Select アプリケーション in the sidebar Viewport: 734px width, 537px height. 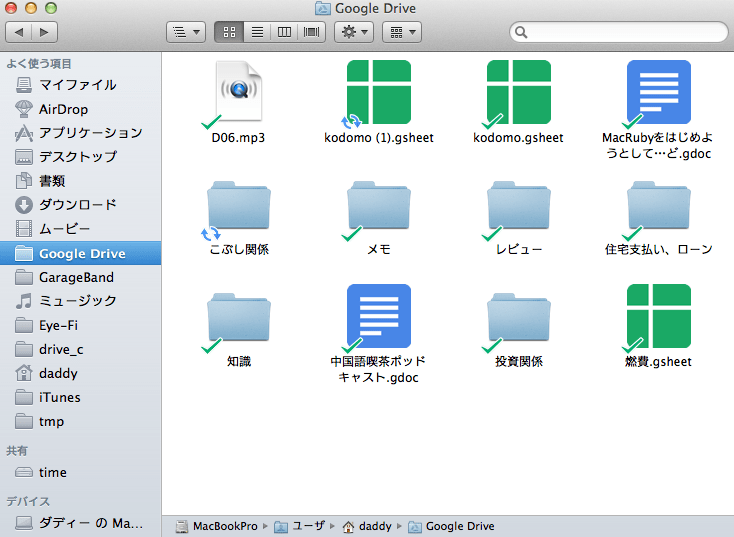pos(81,133)
